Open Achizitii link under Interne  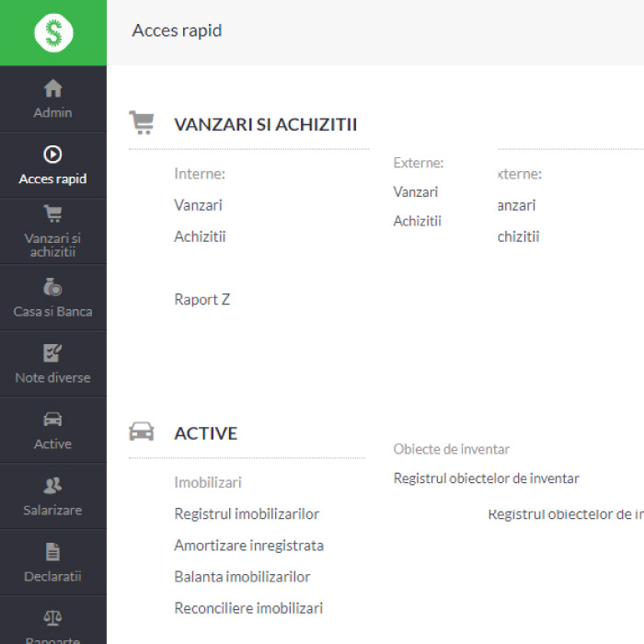tap(200, 236)
